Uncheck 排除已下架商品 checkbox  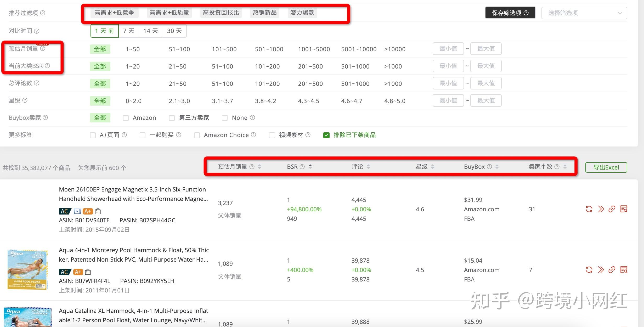[x=326, y=135]
